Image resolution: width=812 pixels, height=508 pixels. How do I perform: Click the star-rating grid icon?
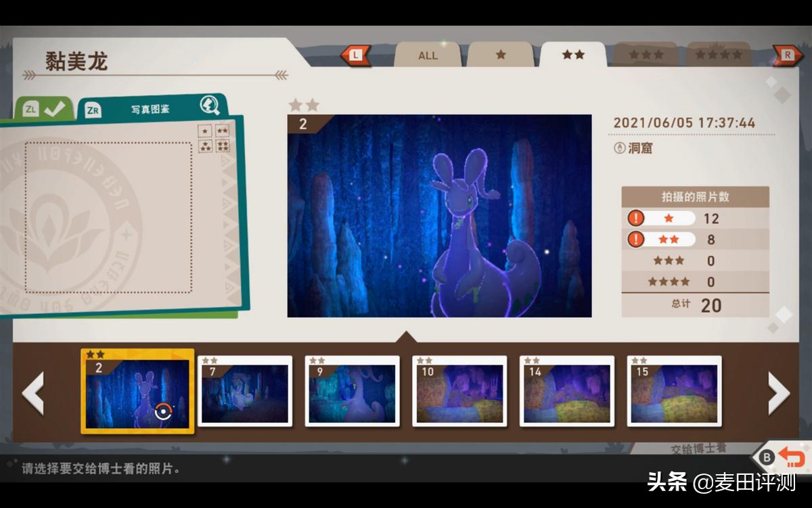[x=214, y=139]
